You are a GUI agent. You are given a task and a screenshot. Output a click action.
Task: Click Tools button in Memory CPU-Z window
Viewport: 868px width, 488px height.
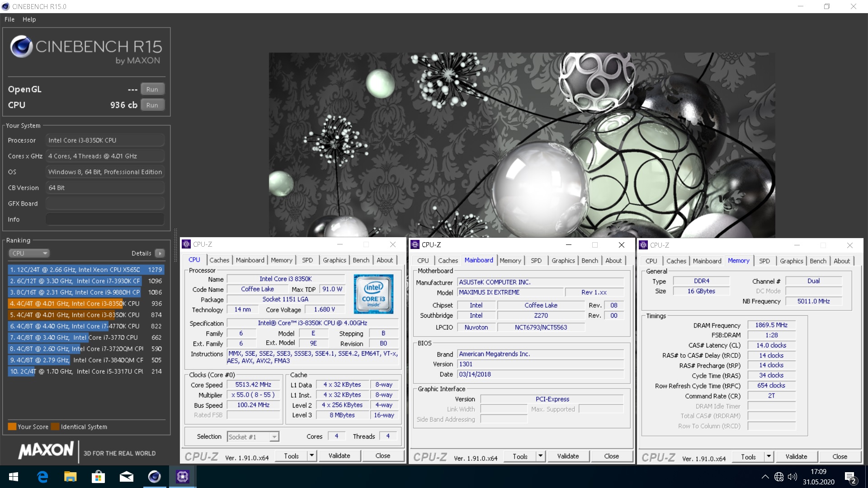pyautogui.click(x=748, y=457)
